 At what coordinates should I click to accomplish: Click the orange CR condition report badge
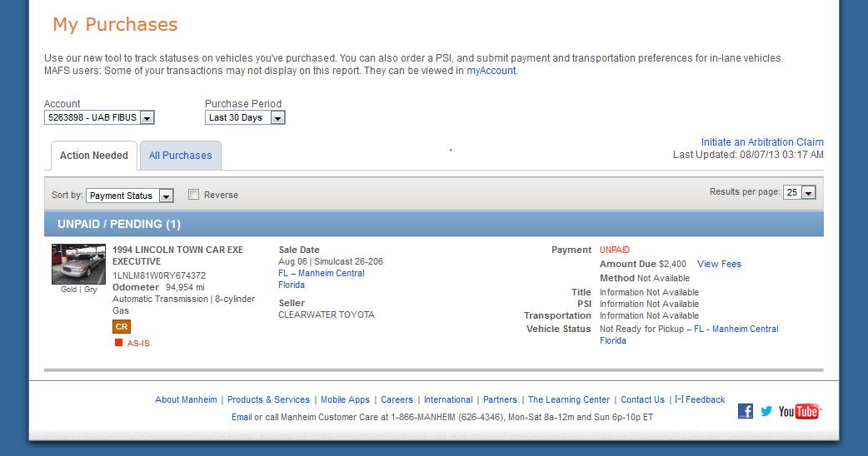click(x=122, y=326)
